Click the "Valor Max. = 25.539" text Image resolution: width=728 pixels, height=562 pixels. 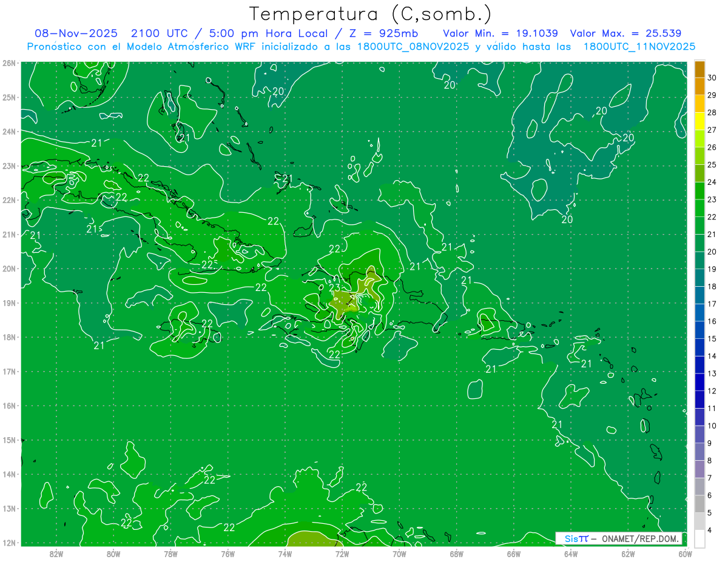[625, 33]
